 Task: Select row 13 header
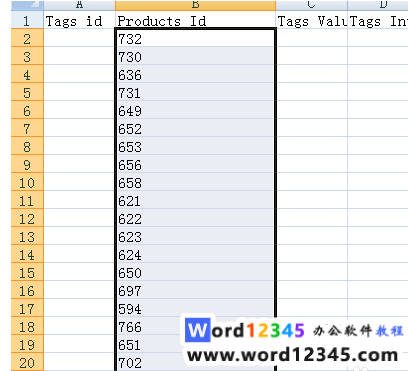coord(27,236)
